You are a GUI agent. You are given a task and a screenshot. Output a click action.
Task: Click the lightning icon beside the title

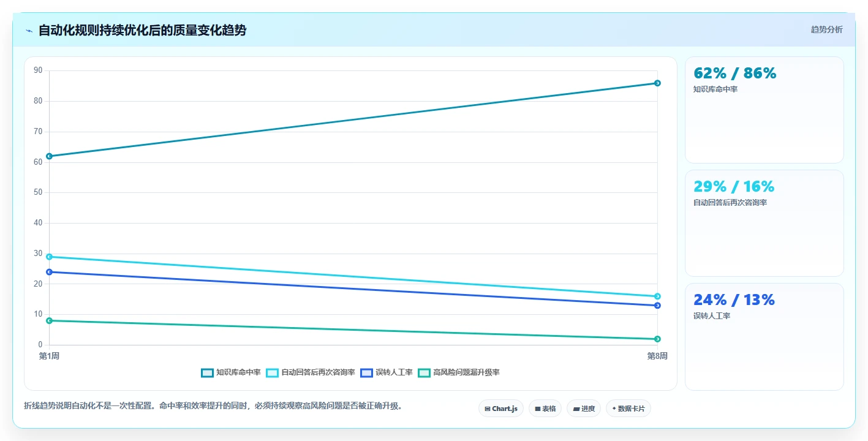29,31
